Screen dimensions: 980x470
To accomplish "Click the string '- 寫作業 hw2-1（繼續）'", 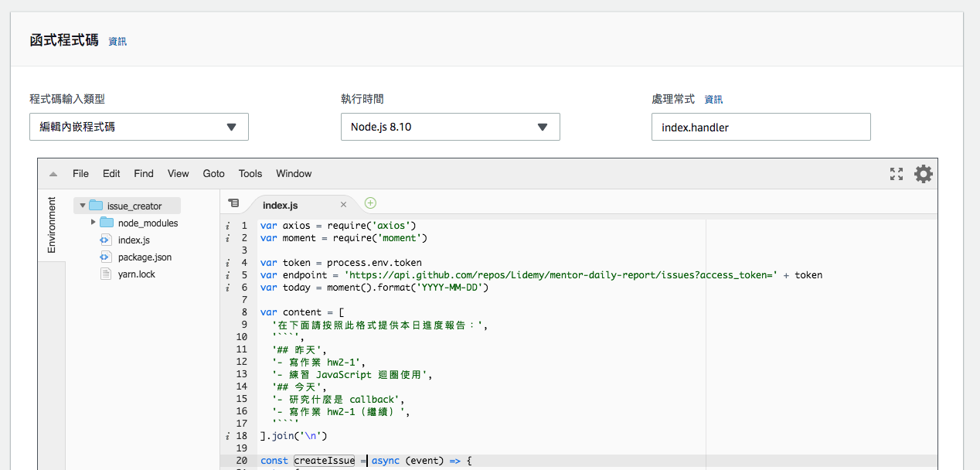I will (x=341, y=411).
